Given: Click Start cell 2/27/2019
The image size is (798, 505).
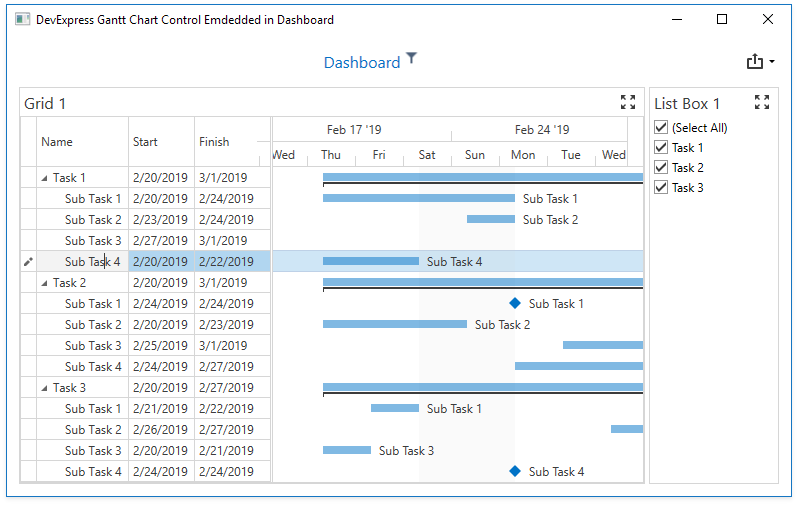Looking at the screenshot, I should click(x=161, y=241).
